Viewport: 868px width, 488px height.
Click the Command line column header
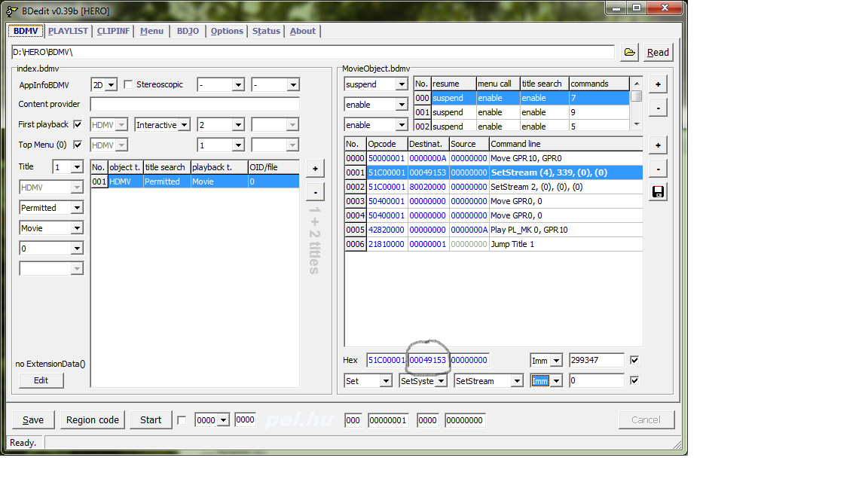(x=566, y=144)
